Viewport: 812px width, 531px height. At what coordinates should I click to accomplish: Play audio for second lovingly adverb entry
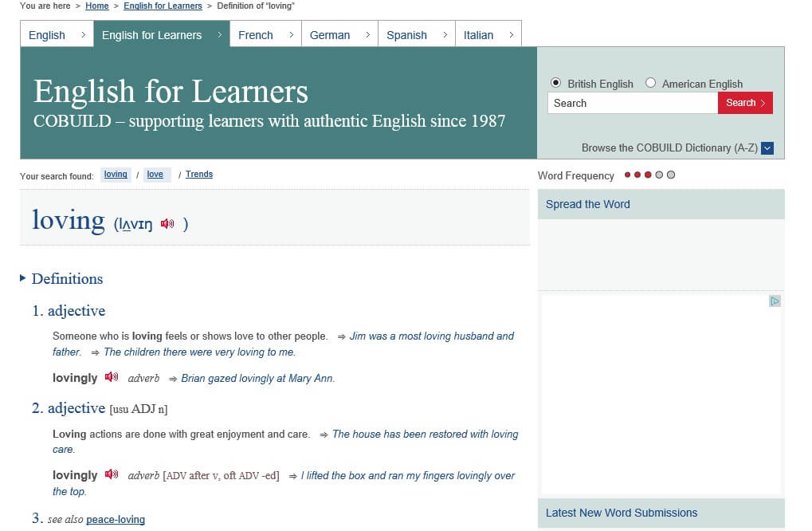(112, 474)
